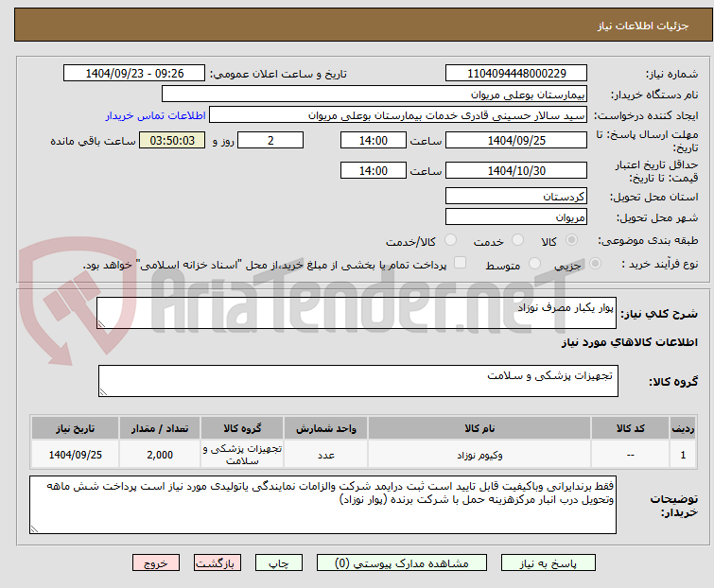Viewport: 714px width, 588px height.
Task: Click the resize grip of گروه کالا box
Action: pos(103,392)
